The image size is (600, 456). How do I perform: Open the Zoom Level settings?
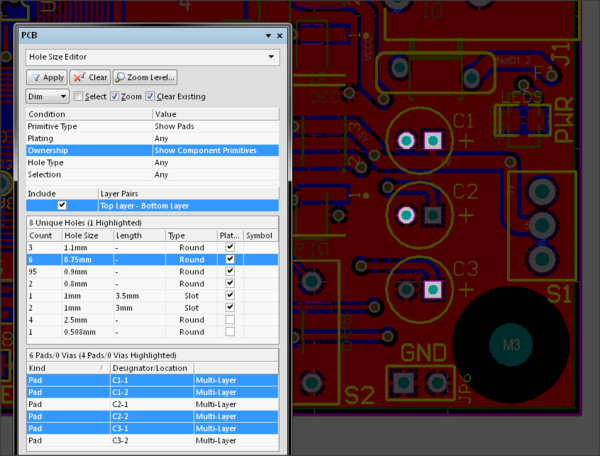[x=146, y=77]
